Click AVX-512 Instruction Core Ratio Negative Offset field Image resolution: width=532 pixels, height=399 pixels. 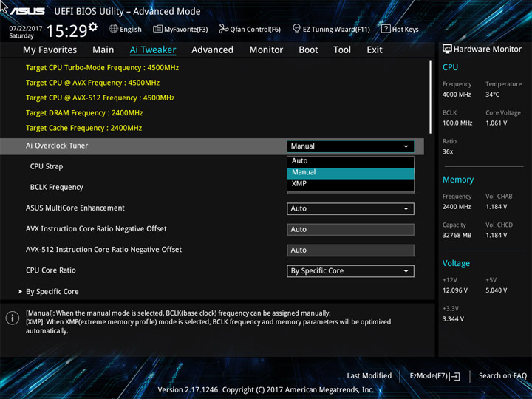click(350, 250)
